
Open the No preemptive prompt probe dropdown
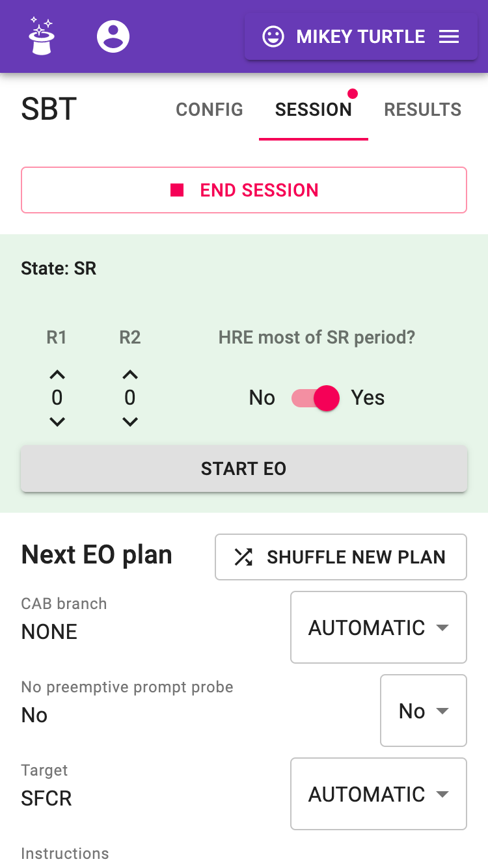tap(424, 711)
